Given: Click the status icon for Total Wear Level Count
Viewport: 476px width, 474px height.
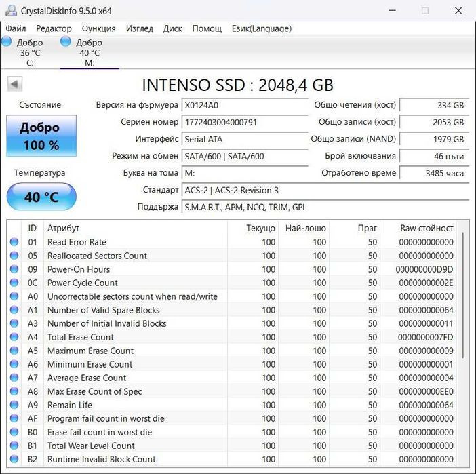Looking at the screenshot, I should (14, 446).
